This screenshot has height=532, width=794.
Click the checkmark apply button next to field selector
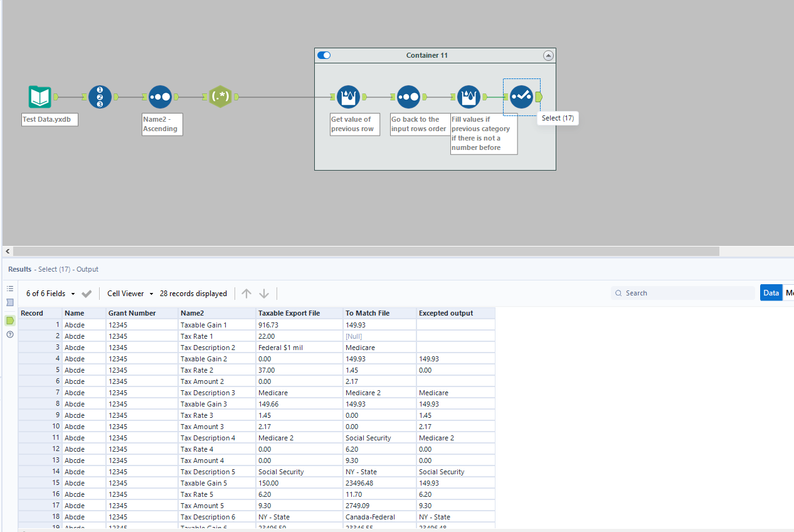(x=87, y=293)
